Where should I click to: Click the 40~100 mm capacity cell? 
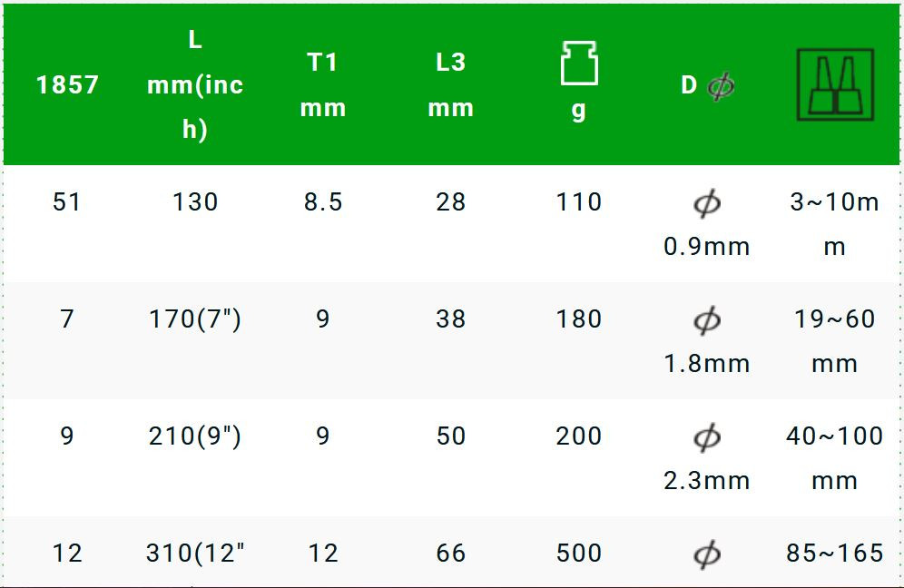point(834,457)
